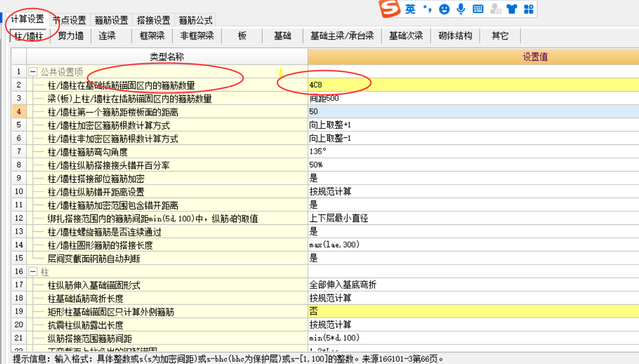Click the max(lae,300) value cell
Image resolution: width=639 pixels, height=364 pixels.
point(473,245)
